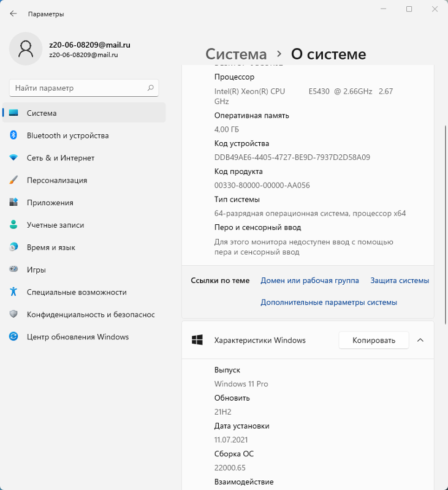Image resolution: width=448 pixels, height=490 pixels.
Task: Click the Приложения apps icon
Action: [x=13, y=202]
